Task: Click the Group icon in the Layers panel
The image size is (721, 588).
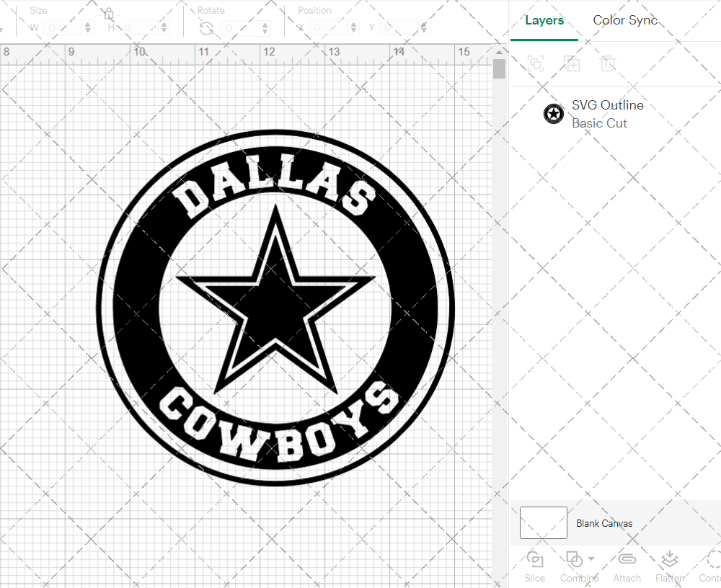Action: (x=536, y=63)
